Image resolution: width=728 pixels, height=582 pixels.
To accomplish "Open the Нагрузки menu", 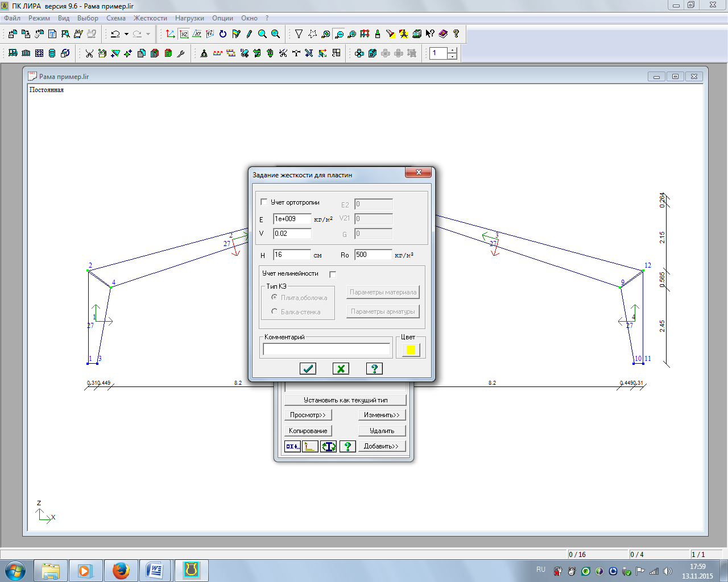I will click(x=189, y=18).
